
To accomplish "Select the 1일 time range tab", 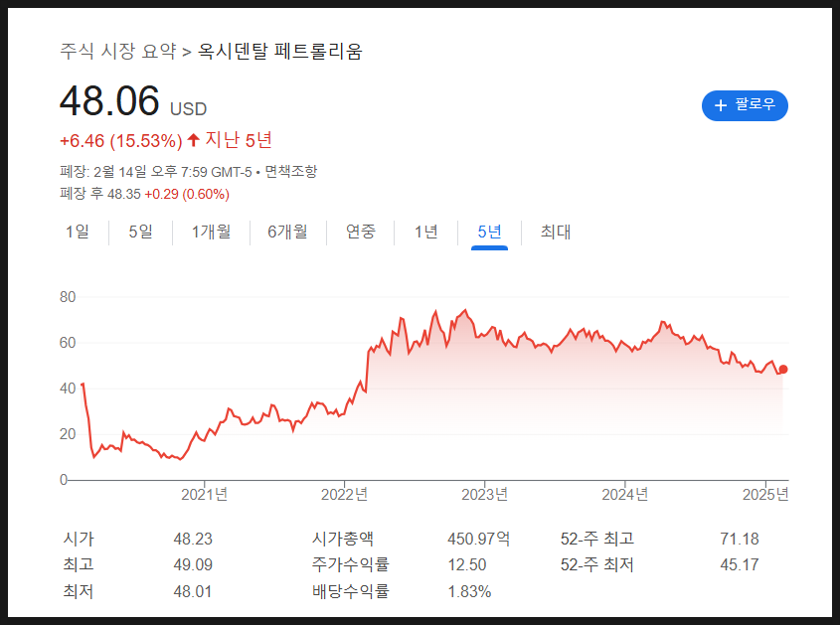I will (78, 232).
